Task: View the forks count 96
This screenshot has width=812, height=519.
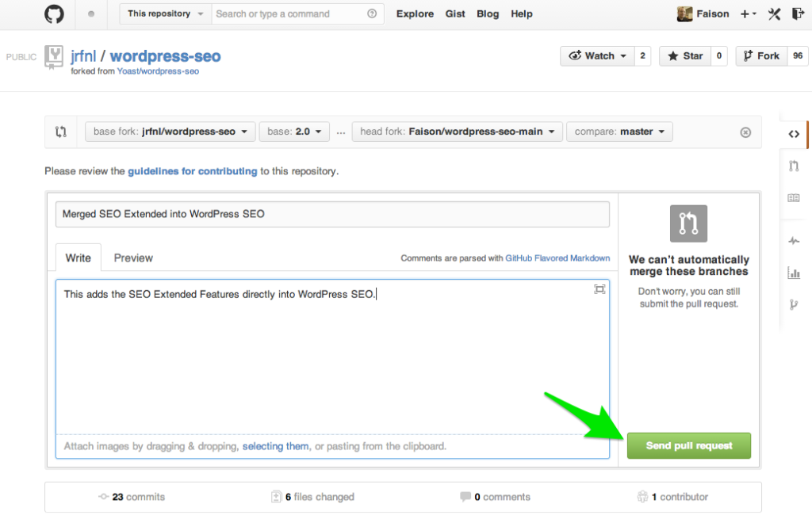Action: tap(798, 56)
